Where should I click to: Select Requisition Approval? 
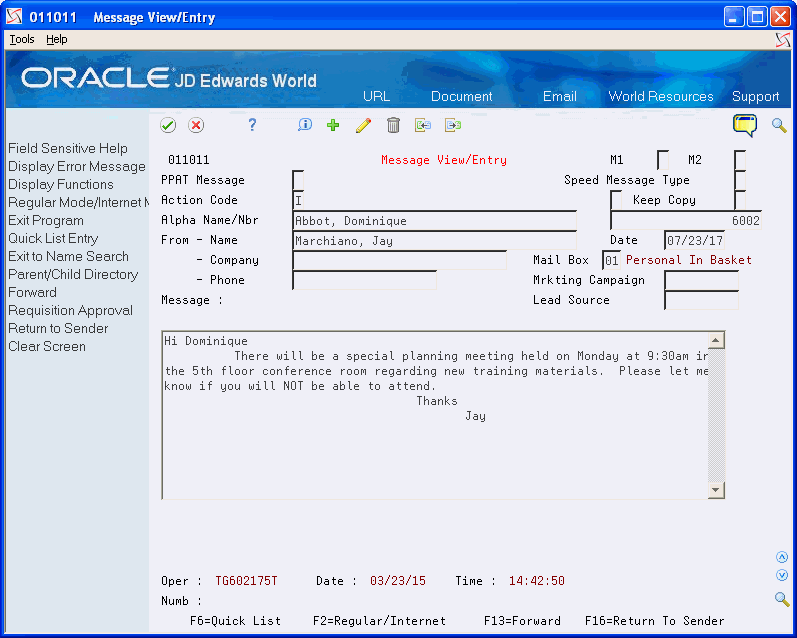coord(70,310)
